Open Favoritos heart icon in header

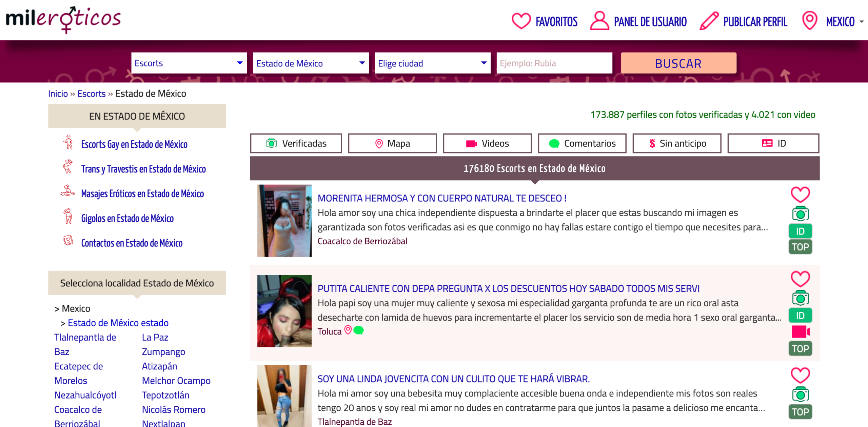tap(521, 21)
